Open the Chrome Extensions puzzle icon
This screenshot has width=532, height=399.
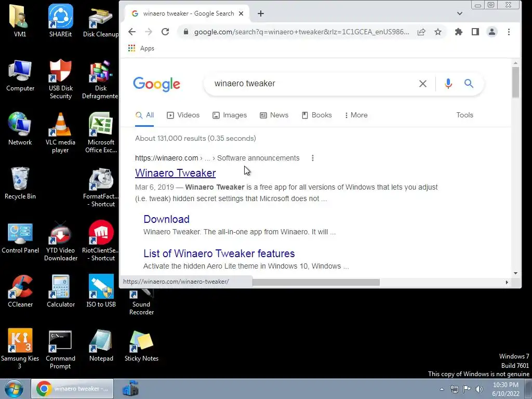[459, 32]
